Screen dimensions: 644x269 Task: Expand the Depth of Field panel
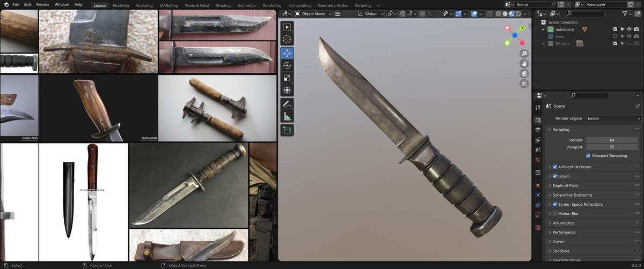tap(550, 186)
